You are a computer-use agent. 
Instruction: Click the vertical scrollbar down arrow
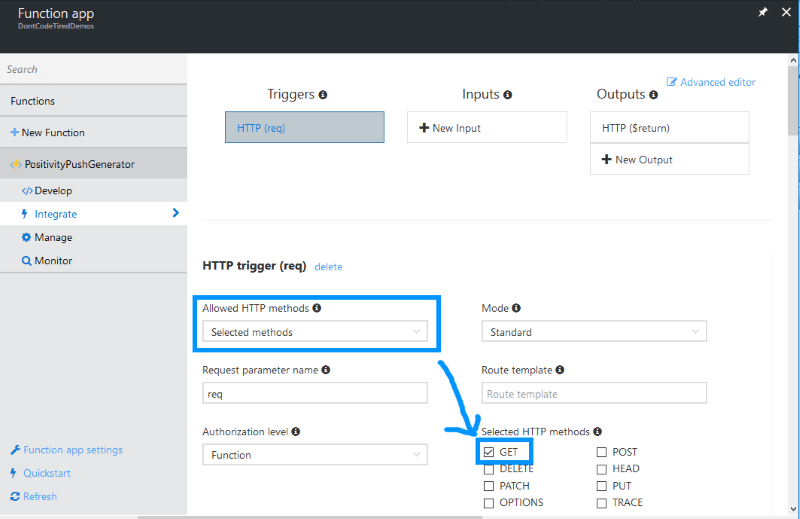coord(793,509)
